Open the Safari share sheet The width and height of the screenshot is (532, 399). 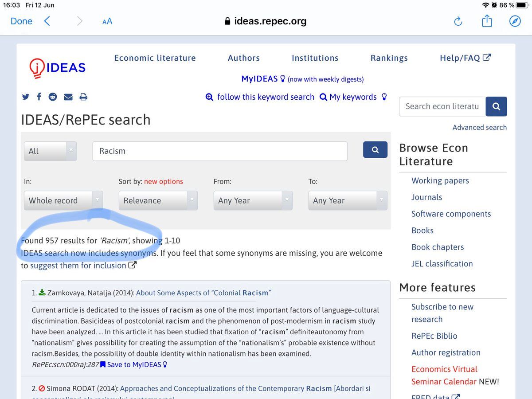487,21
